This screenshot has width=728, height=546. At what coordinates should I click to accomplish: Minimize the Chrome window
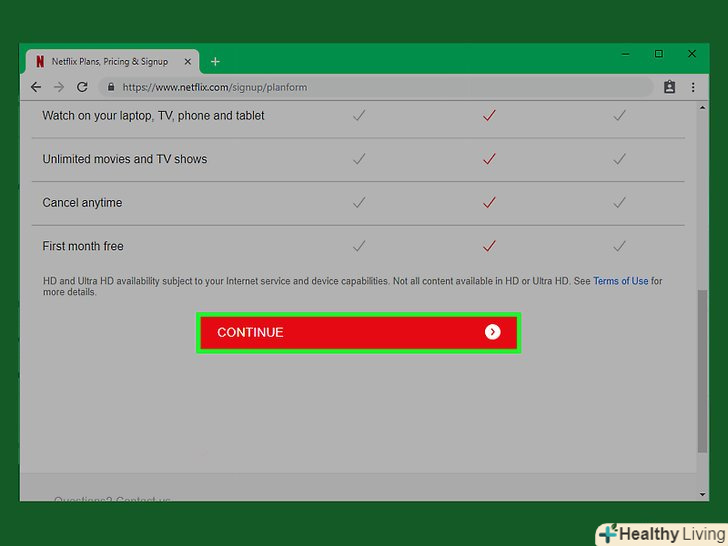(625, 54)
